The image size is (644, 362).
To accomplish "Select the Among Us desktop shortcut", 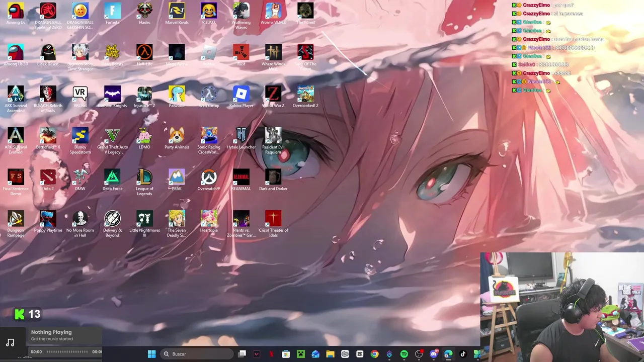I will 16,14.
